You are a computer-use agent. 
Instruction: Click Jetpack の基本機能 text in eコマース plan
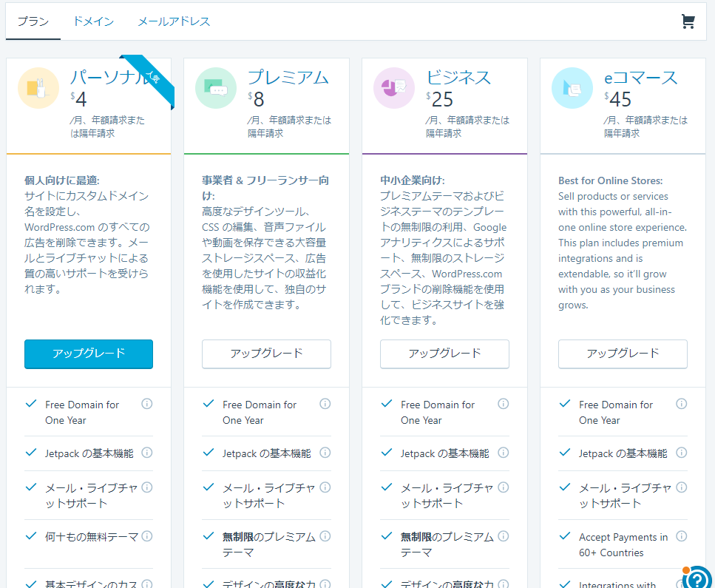coord(623,453)
